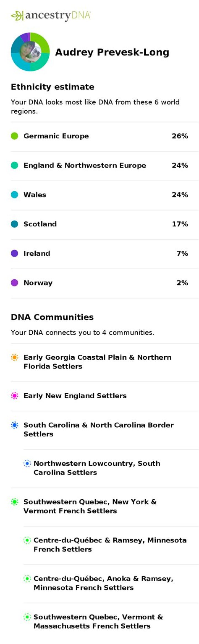Click the Ireland purple dot

tap(14, 253)
